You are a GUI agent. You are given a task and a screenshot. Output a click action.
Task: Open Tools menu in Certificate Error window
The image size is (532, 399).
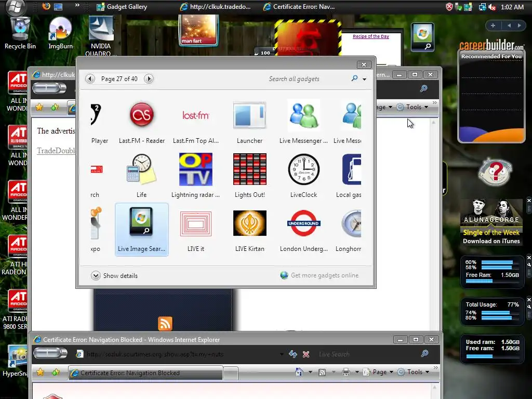click(x=414, y=372)
